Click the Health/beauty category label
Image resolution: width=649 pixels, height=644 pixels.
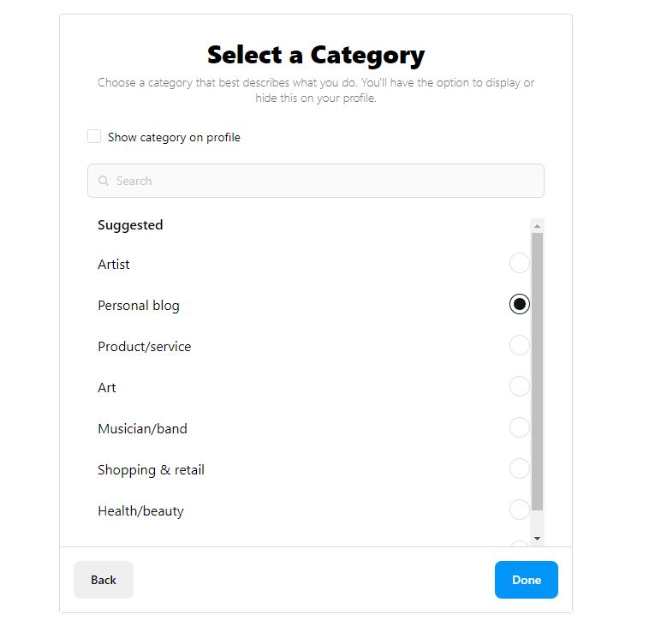[x=140, y=511]
